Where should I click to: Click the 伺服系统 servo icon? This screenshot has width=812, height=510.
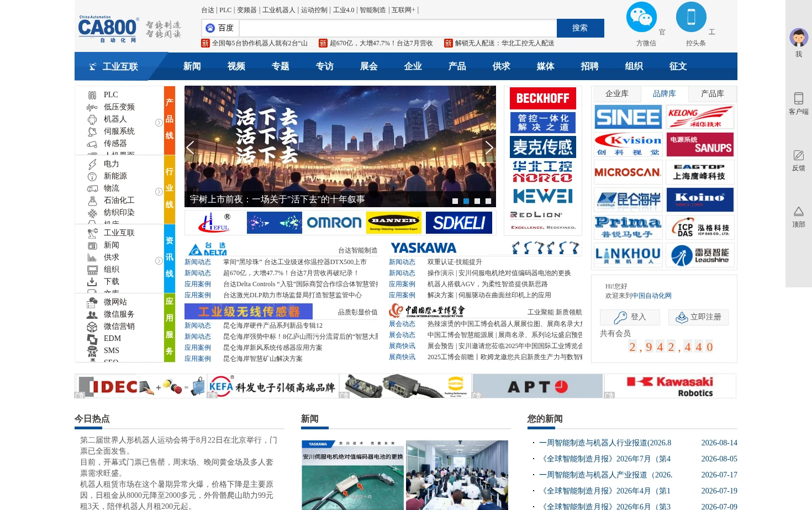pyautogui.click(x=92, y=132)
